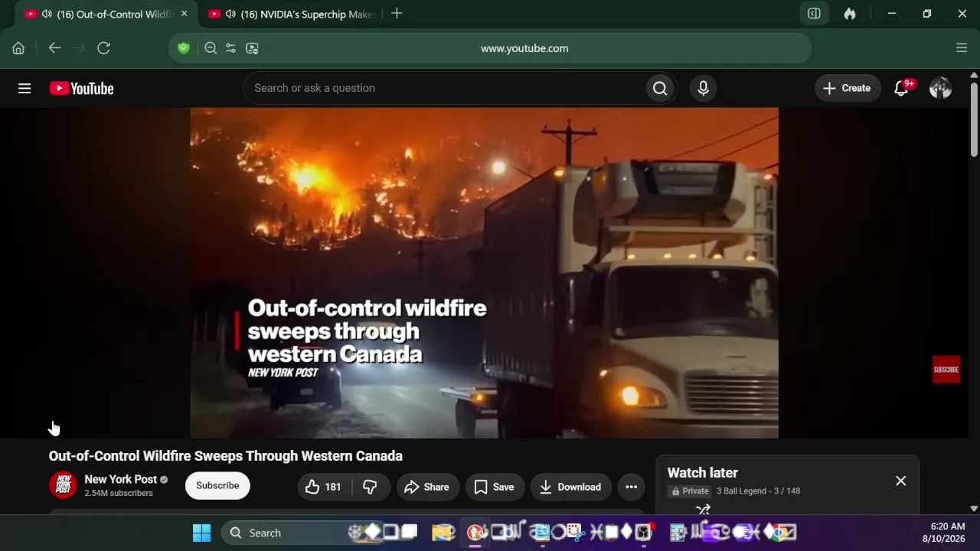Screen dimensions: 980x551
Task: Click the Private playlist badge
Action: 690,491
